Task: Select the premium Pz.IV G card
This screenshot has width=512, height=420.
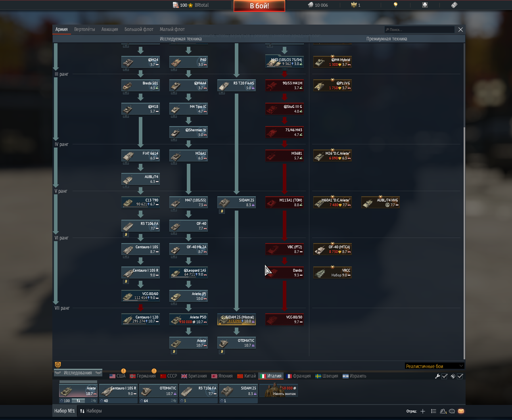Action: pos(332,85)
